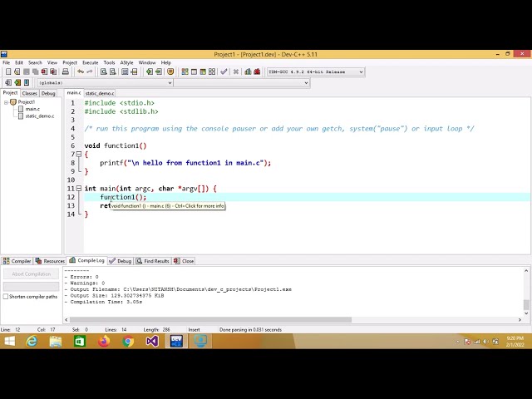
Task: Click the Go to line toolbar icon
Action: [x=134, y=71]
